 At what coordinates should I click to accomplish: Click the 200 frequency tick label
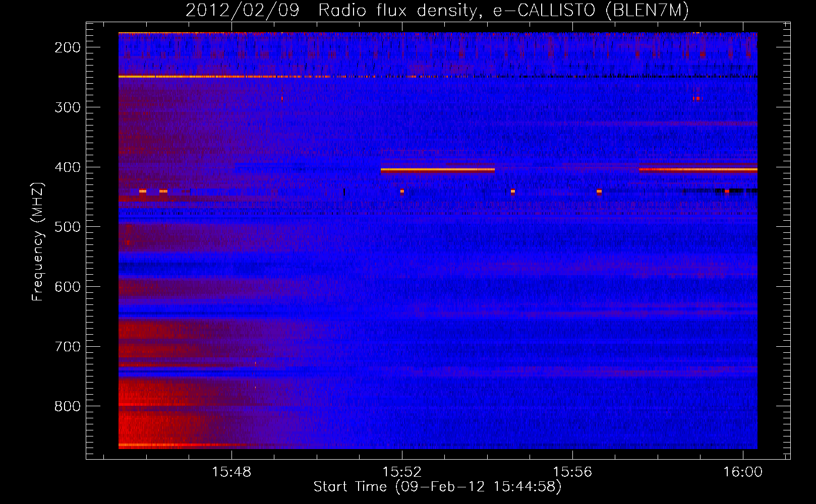(x=68, y=47)
